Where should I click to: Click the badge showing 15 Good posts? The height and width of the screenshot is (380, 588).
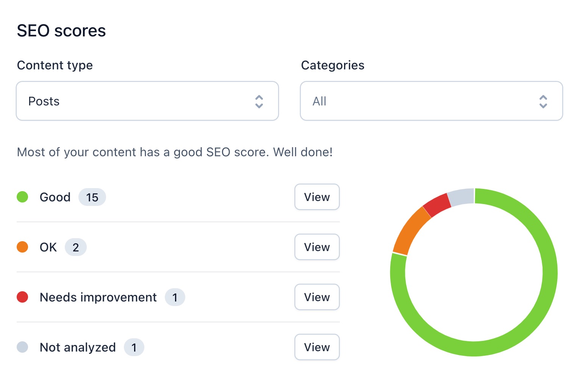tap(92, 197)
